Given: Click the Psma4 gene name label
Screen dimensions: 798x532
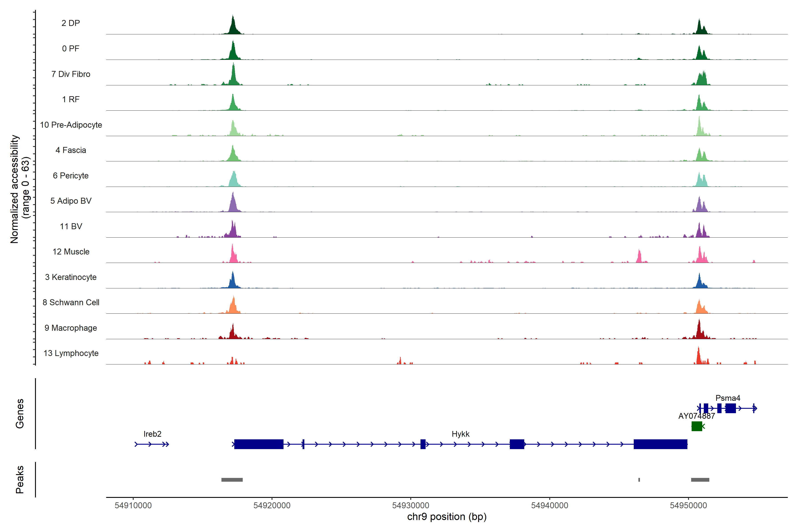Looking at the screenshot, I should click(728, 398).
